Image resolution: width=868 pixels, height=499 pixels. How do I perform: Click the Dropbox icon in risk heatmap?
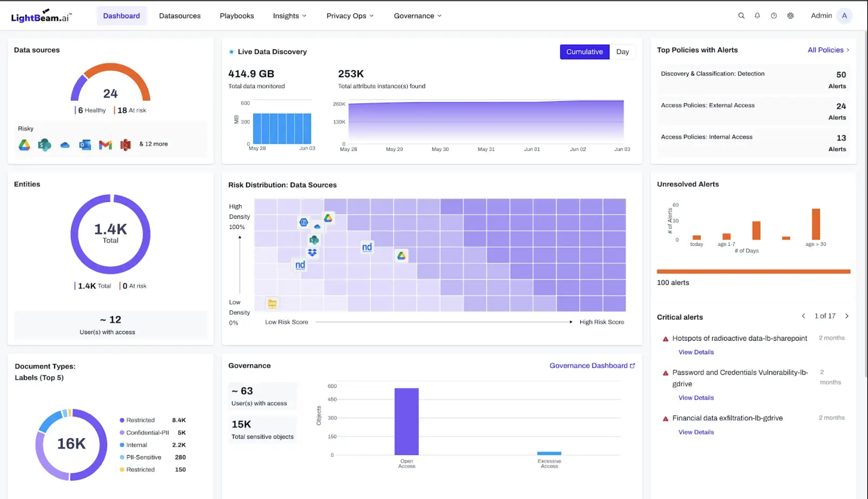pos(312,253)
